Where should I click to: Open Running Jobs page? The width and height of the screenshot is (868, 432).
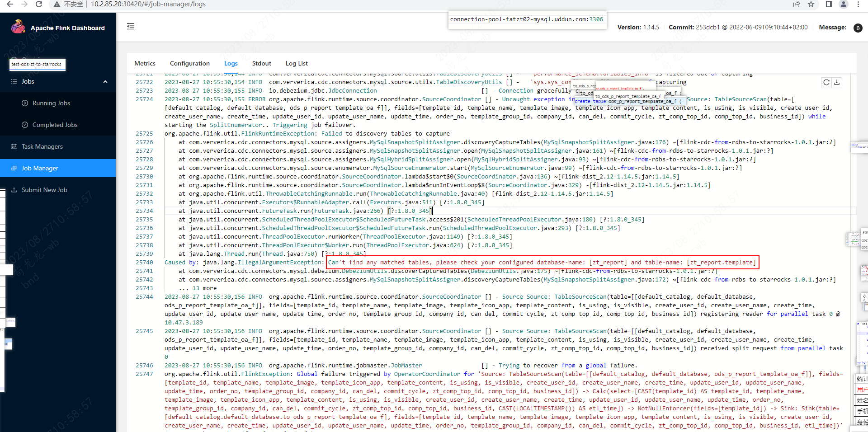[51, 103]
